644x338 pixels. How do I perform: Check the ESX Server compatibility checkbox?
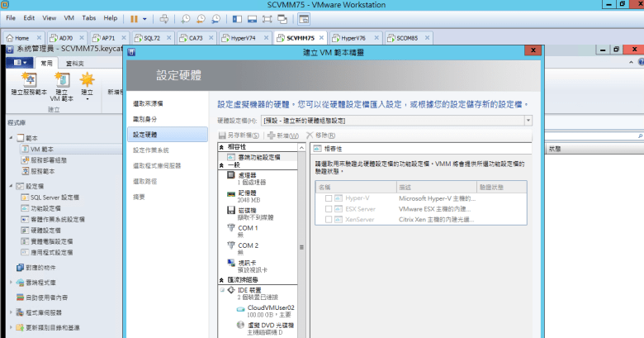(x=329, y=209)
